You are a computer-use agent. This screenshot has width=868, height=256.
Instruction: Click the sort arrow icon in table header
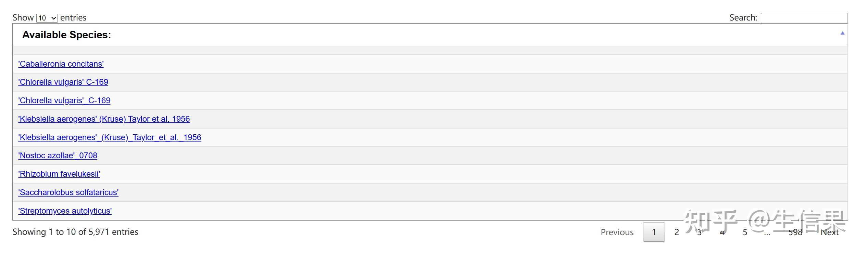click(842, 33)
